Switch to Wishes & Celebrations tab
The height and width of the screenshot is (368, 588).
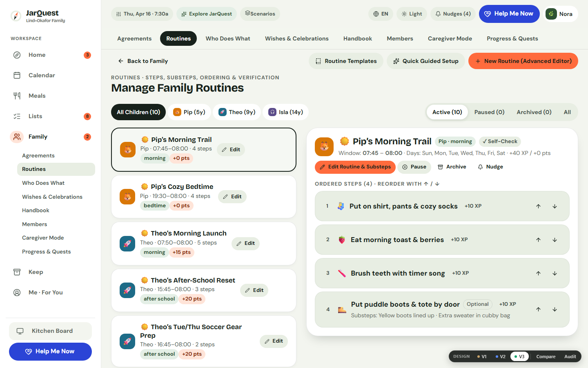tap(297, 38)
